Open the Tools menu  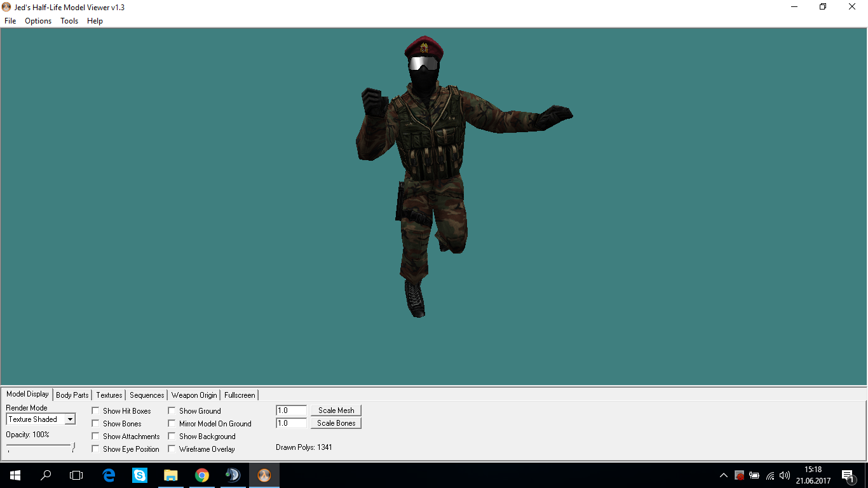tap(69, 21)
